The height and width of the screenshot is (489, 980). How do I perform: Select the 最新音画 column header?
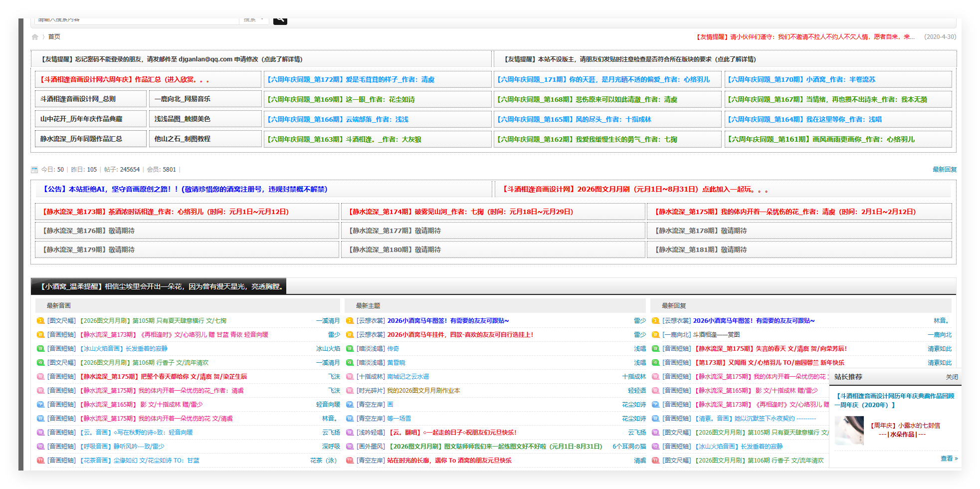click(59, 306)
